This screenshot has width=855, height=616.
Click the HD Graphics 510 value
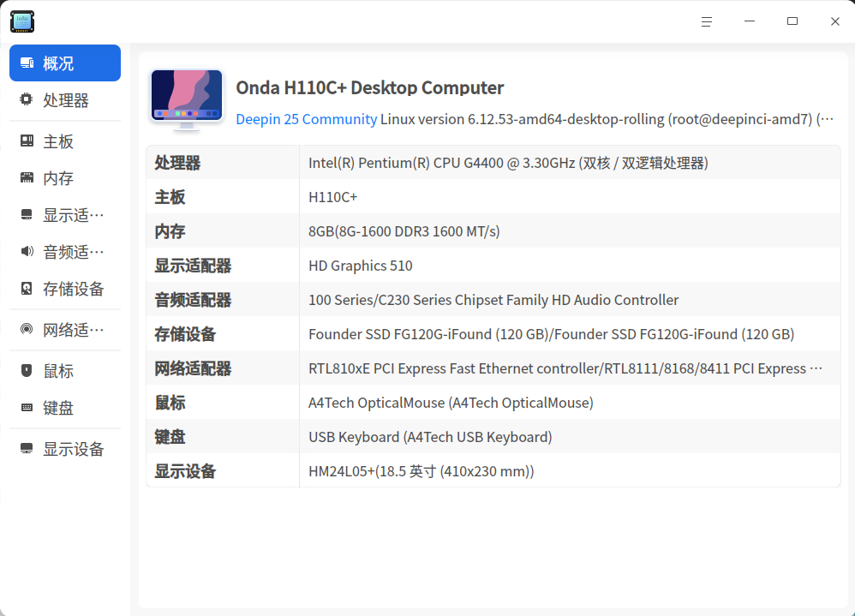361,266
